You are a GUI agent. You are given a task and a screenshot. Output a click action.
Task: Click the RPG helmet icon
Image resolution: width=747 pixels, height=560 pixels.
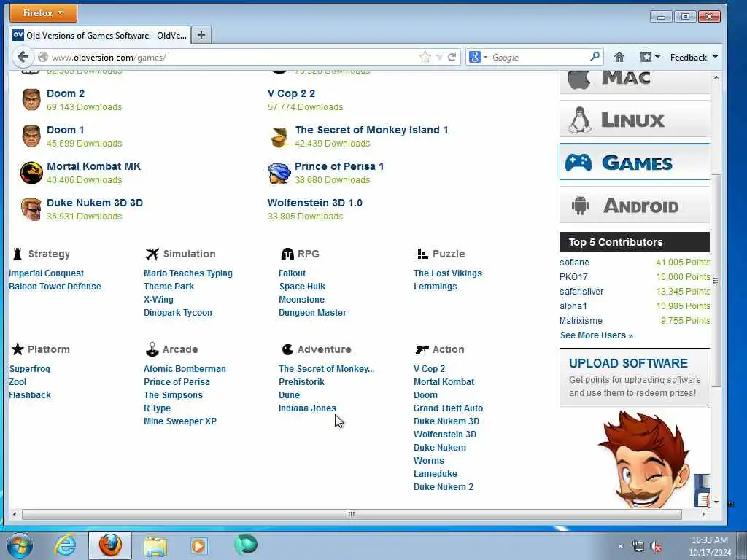(287, 254)
